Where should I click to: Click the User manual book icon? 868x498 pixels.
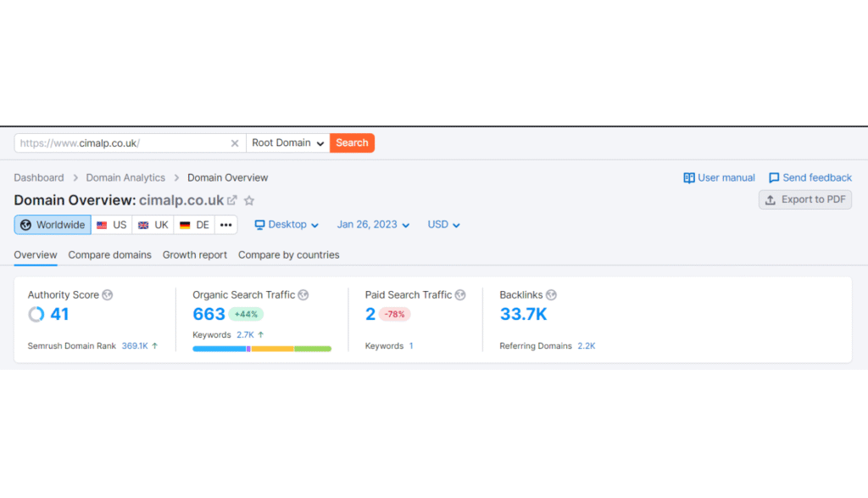click(690, 177)
